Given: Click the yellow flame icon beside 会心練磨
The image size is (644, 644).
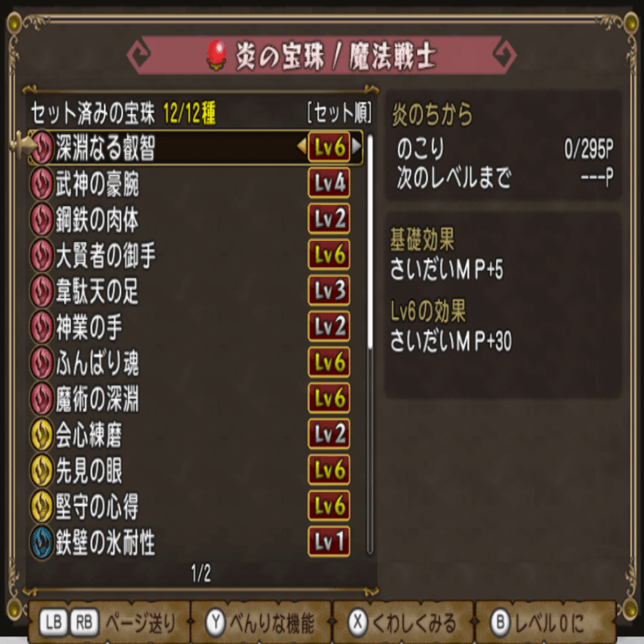Looking at the screenshot, I should click(x=42, y=435).
